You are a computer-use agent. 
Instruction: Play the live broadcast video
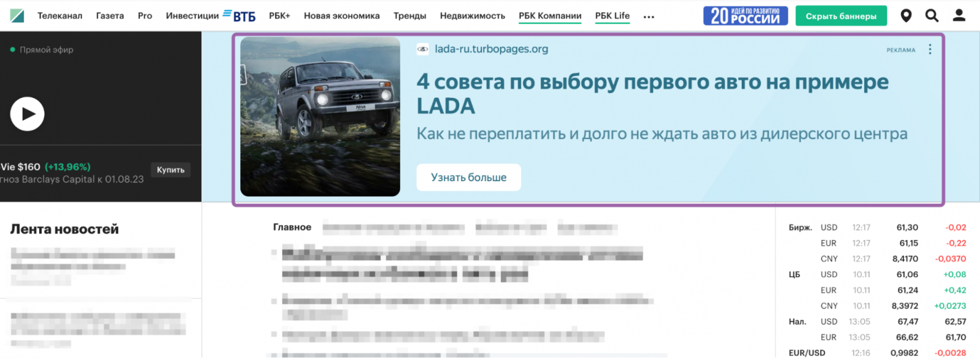coord(28,114)
